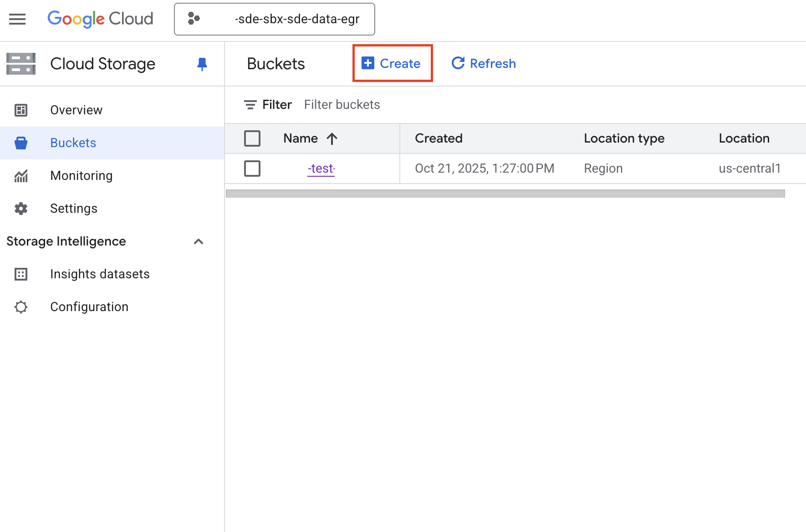The width and height of the screenshot is (806, 532).
Task: Click the Filter buckets input field
Action: click(342, 105)
